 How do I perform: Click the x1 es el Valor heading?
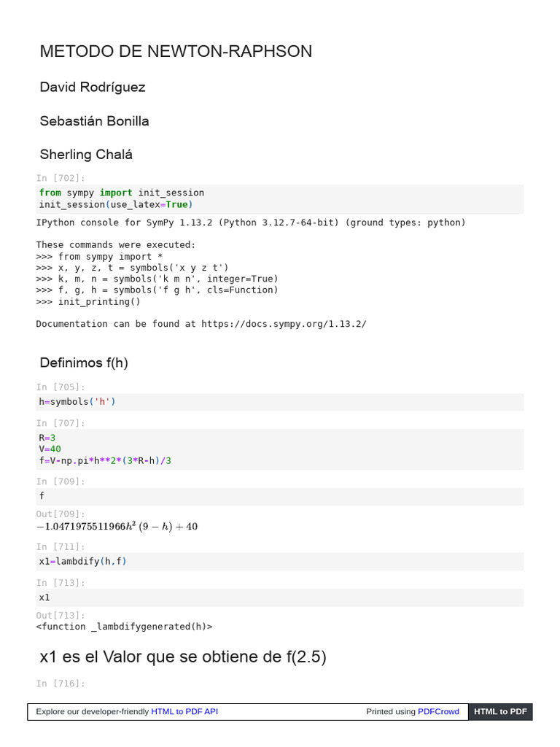click(x=183, y=657)
